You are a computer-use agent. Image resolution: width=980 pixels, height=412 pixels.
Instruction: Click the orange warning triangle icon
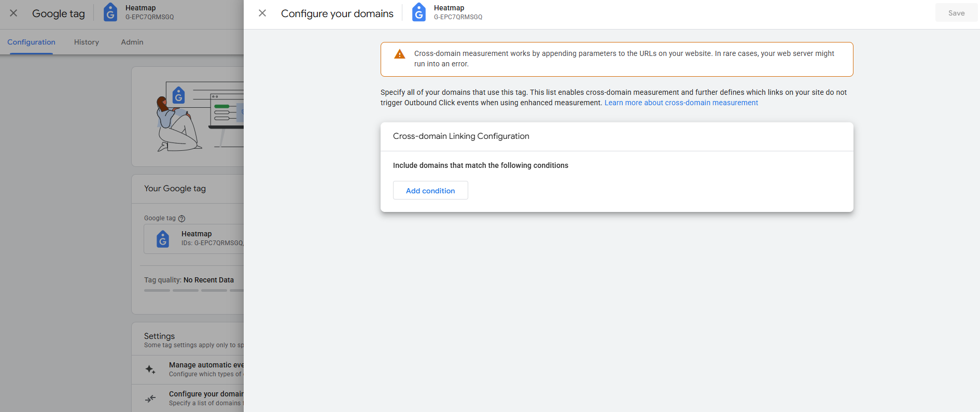pyautogui.click(x=400, y=54)
